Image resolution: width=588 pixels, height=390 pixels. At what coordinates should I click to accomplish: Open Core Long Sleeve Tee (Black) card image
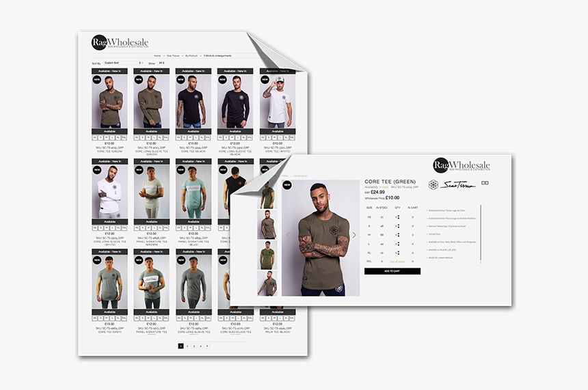coord(235,102)
